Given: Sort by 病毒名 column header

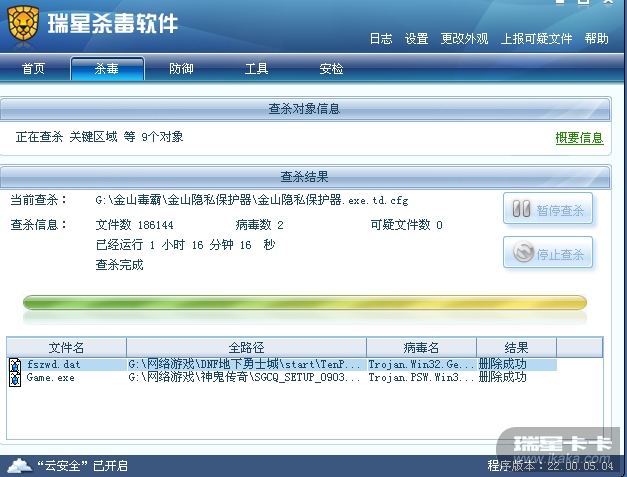Looking at the screenshot, I should (x=421, y=347).
